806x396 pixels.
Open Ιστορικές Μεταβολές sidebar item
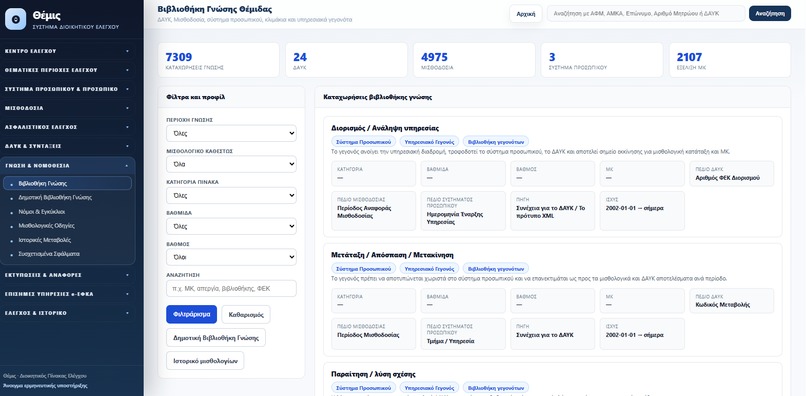(x=67, y=240)
